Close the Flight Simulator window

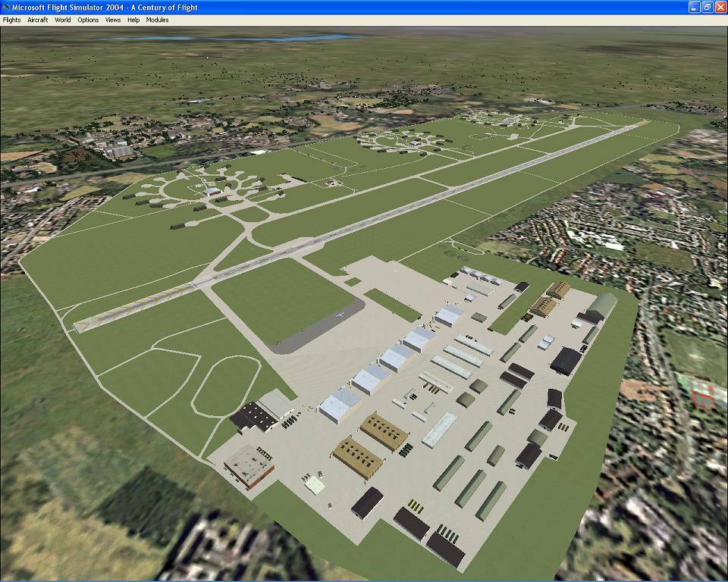click(720, 8)
